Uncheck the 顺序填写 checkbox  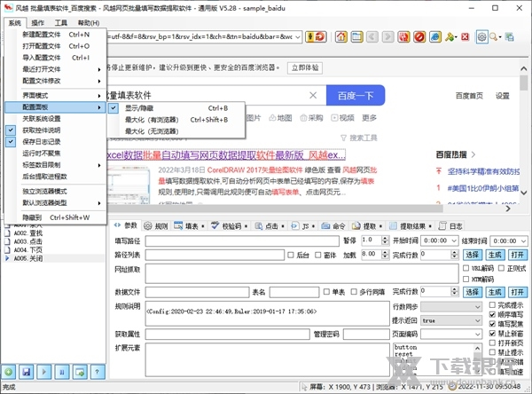coord(492,314)
